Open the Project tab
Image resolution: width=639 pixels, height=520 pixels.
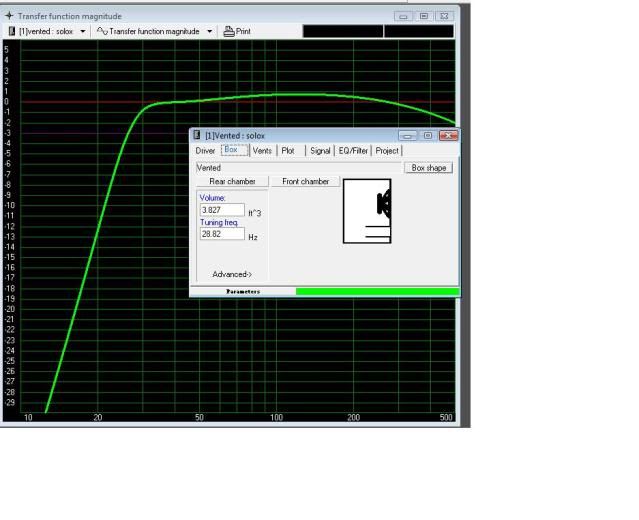tap(387, 151)
